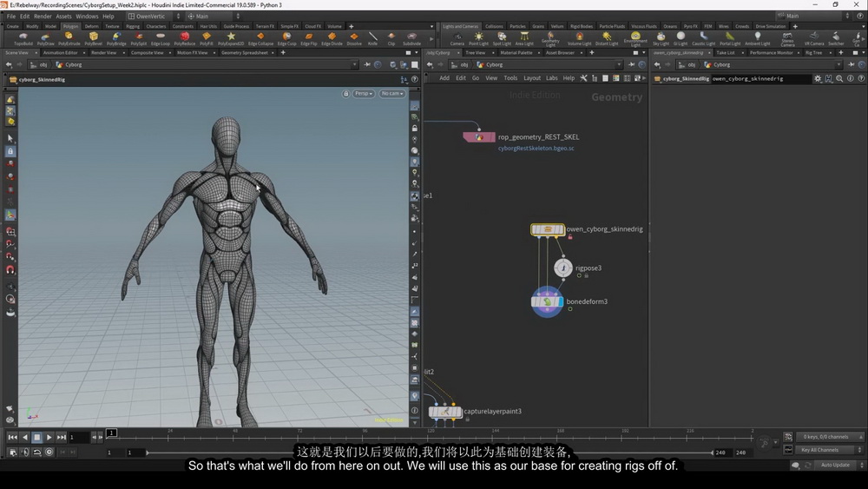Add an Environment Light from the shelf
The height and width of the screenshot is (489, 868).
point(635,39)
